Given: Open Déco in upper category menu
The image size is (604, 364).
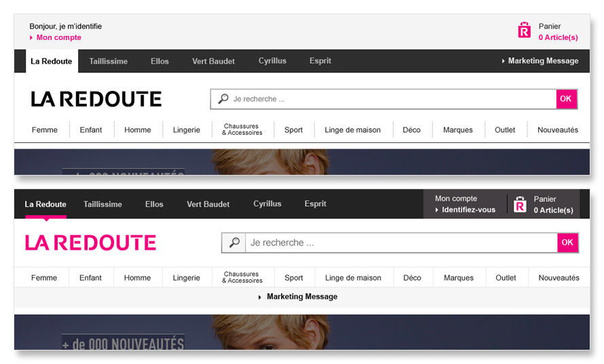Looking at the screenshot, I should [411, 130].
